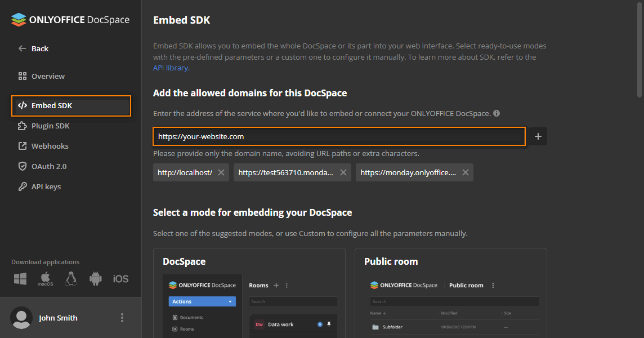Download the Linux application

pos(70,279)
